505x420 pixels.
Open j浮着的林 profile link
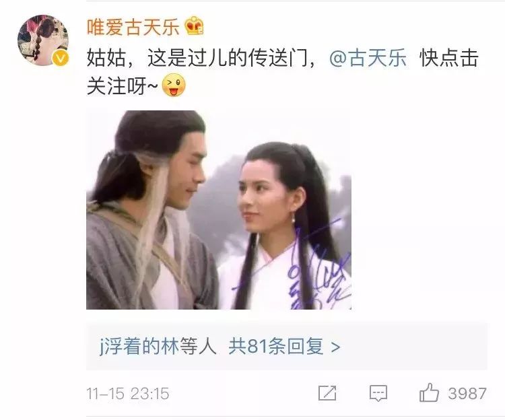pos(139,347)
